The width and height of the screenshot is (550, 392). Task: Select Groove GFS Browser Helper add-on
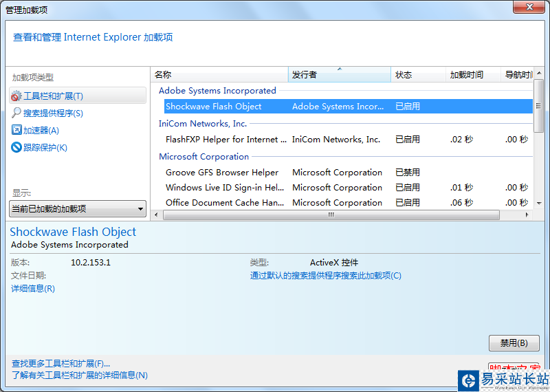(x=222, y=173)
